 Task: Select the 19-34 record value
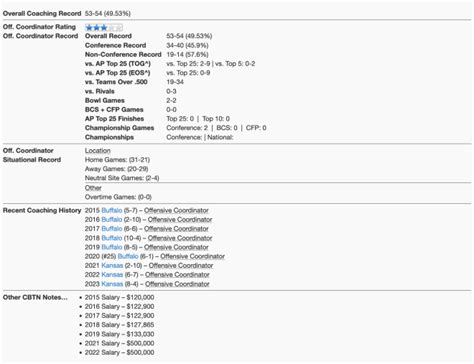[175, 82]
